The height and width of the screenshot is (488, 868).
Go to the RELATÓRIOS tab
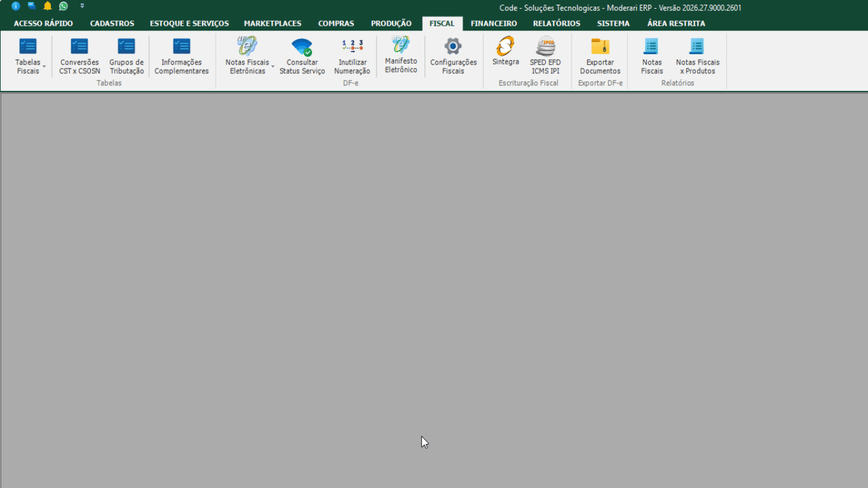click(557, 24)
